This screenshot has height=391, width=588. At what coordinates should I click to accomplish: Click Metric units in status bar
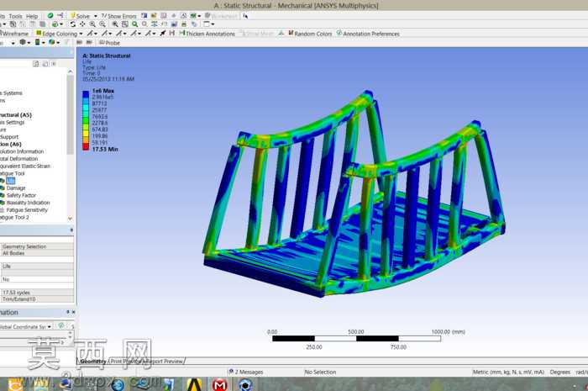click(x=508, y=372)
